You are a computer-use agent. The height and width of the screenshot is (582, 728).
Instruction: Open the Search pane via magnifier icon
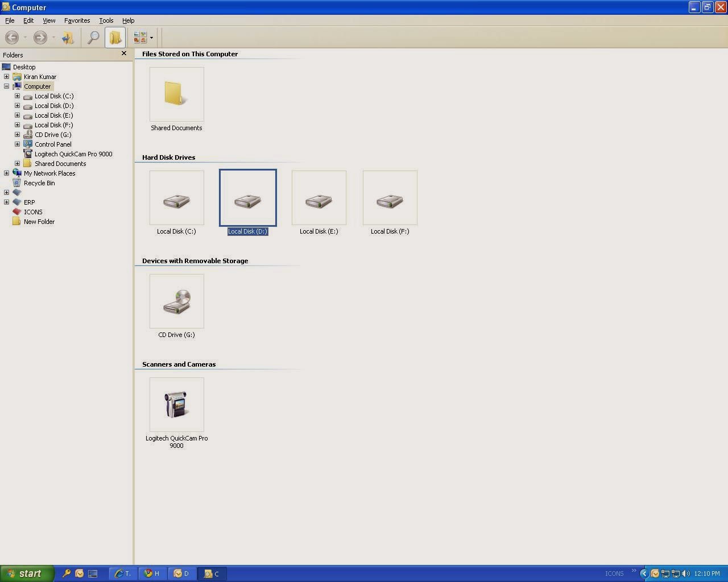click(x=93, y=38)
